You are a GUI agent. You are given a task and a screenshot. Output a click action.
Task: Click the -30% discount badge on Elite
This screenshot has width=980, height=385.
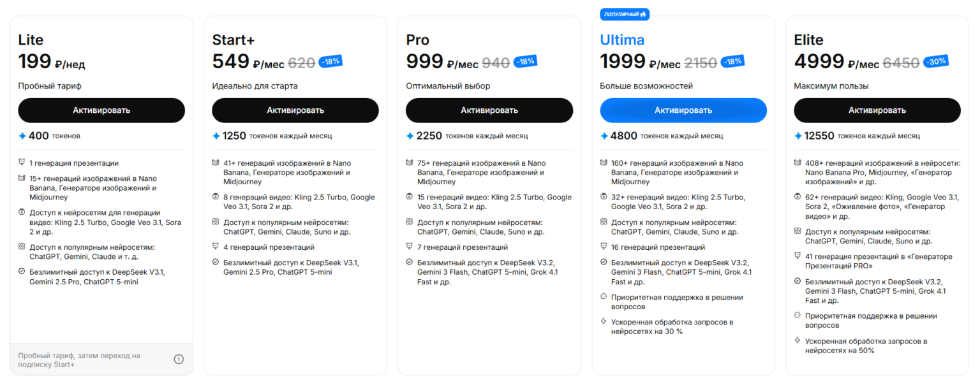[936, 61]
